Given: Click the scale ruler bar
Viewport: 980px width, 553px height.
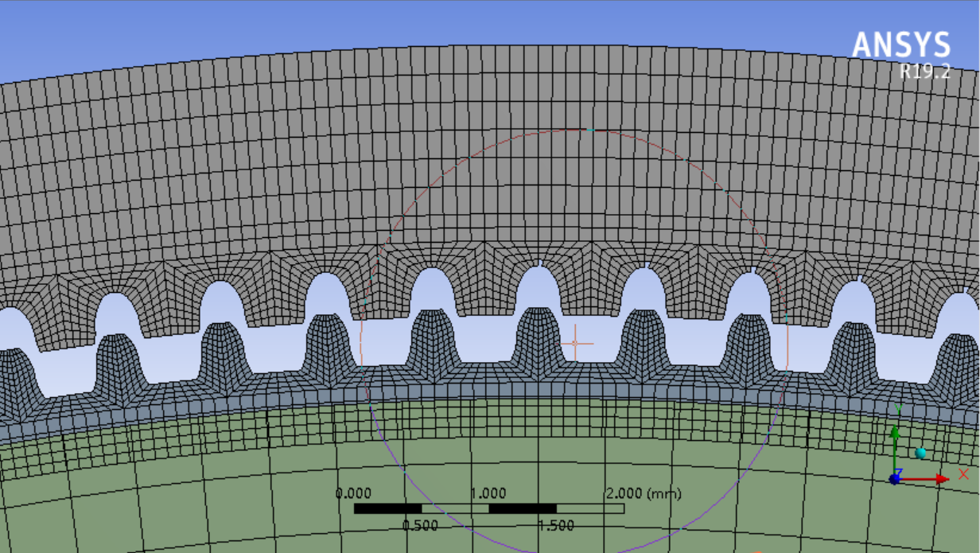Looking at the screenshot, I should point(488,508).
